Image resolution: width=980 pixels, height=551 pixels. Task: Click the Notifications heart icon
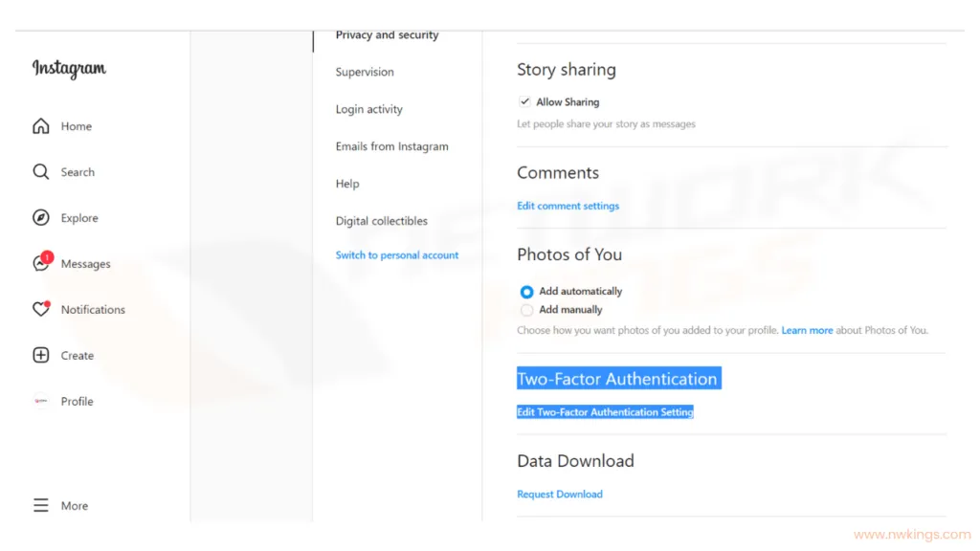tap(40, 309)
